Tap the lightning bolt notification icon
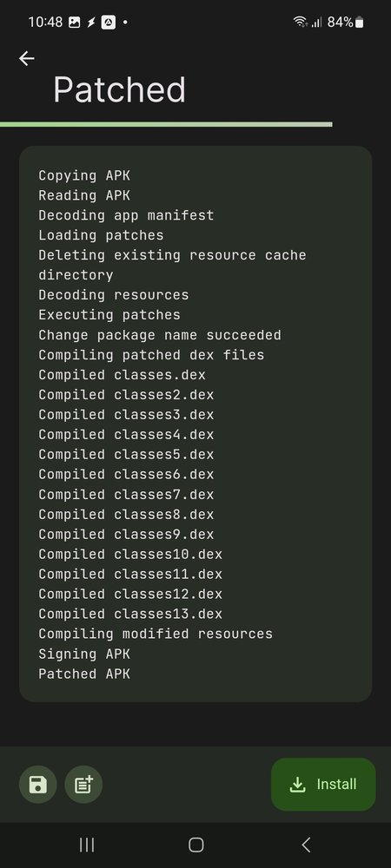This screenshot has width=391, height=868. click(91, 23)
